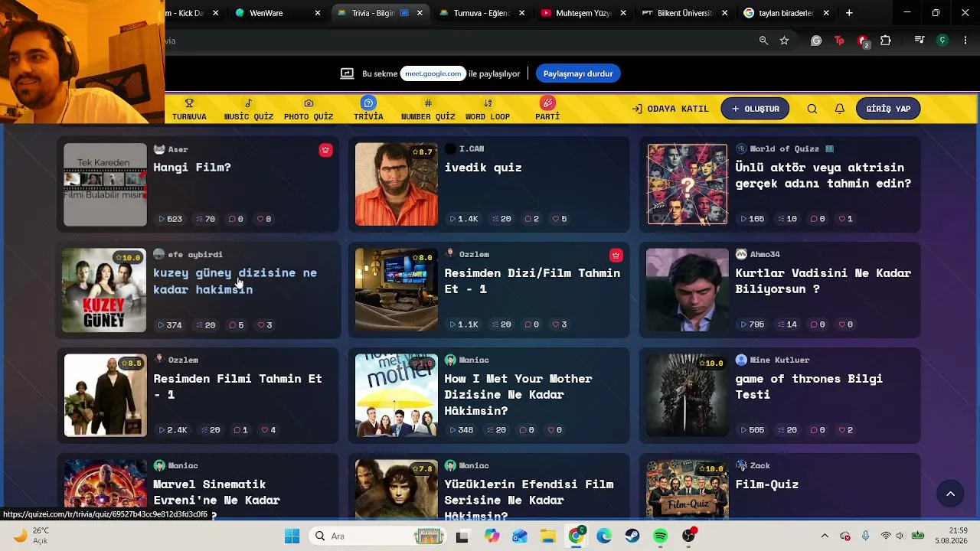The width and height of the screenshot is (980, 551).
Task: Open File Explorer from the taskbar
Action: [547, 536]
